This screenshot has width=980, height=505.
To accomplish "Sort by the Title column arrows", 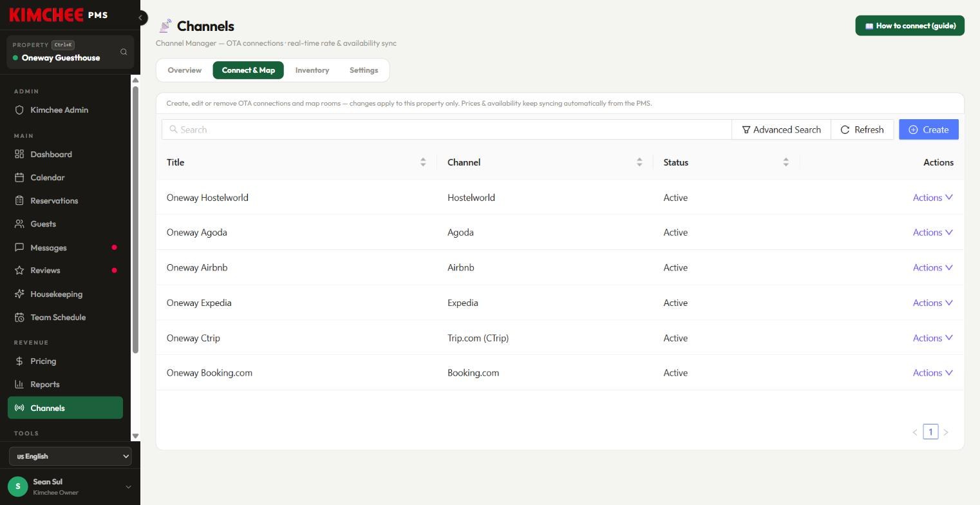I will coord(423,162).
